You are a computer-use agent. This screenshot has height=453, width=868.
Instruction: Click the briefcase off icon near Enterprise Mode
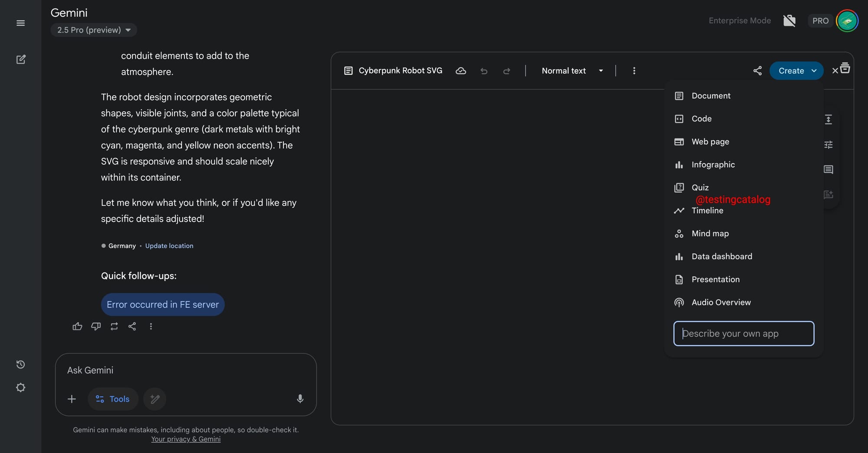pyautogui.click(x=789, y=21)
